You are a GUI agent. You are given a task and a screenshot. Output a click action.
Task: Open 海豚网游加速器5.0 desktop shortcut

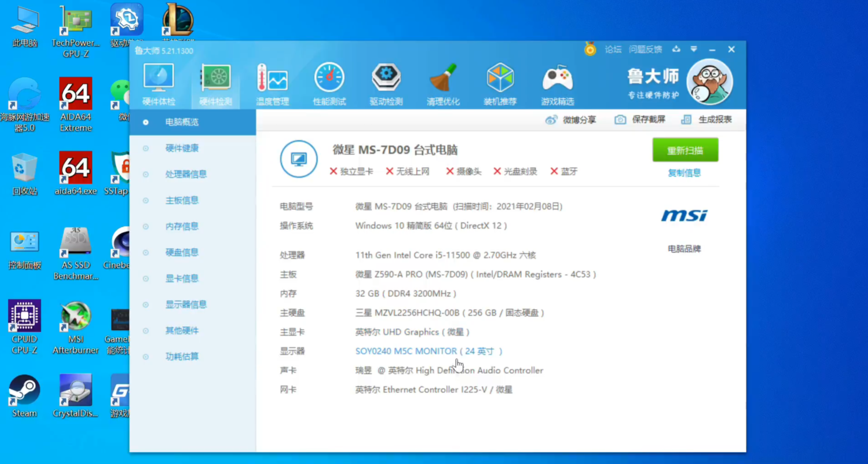click(x=25, y=105)
